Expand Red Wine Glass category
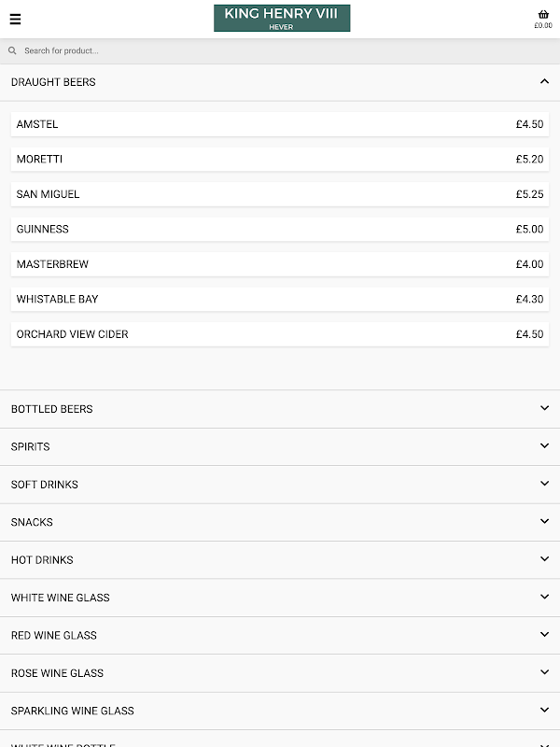 click(280, 635)
